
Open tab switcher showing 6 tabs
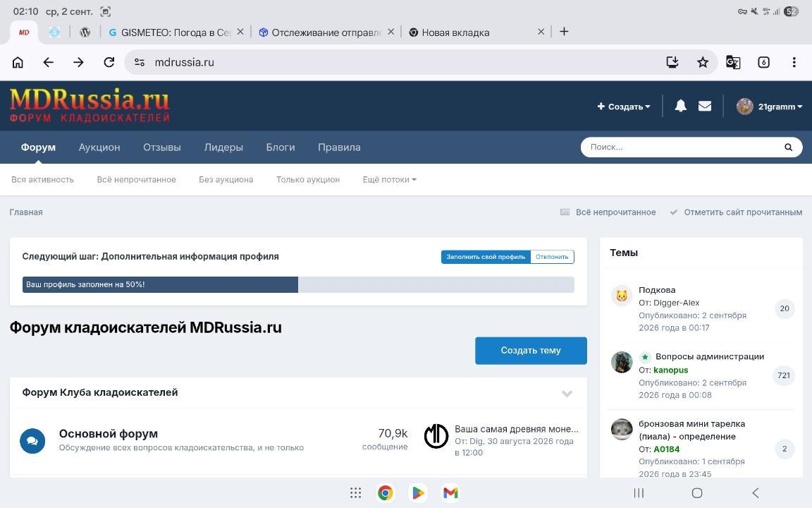point(763,62)
